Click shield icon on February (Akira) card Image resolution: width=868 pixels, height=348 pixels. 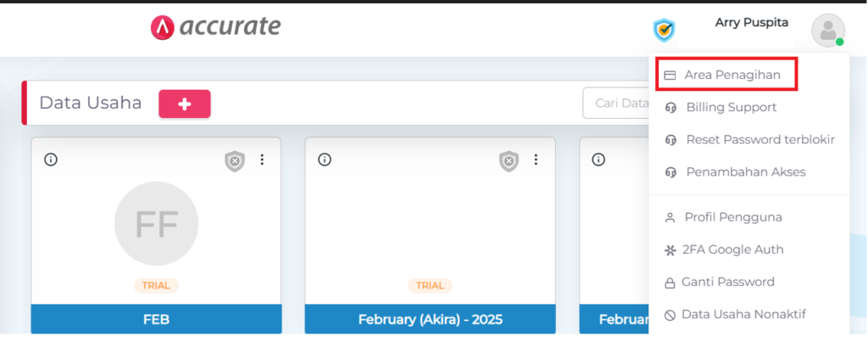pyautogui.click(x=509, y=161)
